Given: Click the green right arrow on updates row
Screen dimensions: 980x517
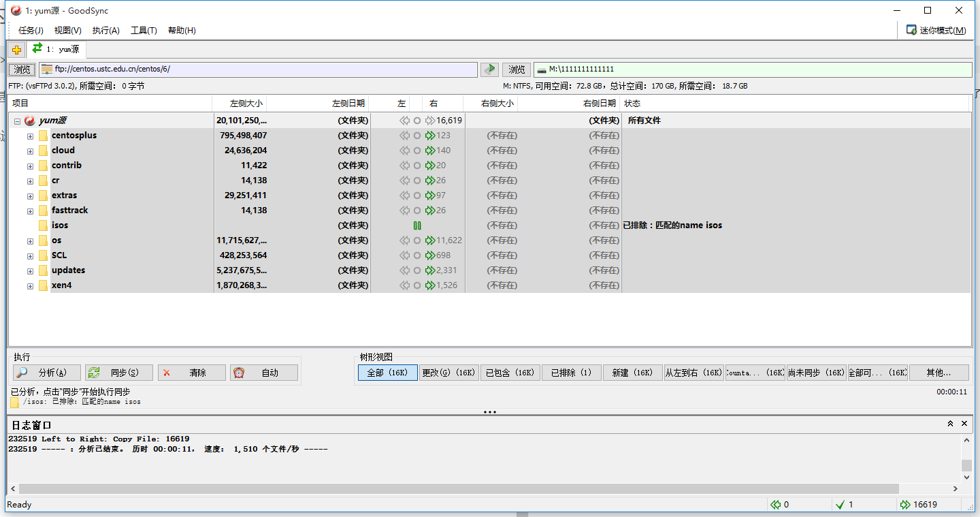Looking at the screenshot, I should [x=430, y=270].
